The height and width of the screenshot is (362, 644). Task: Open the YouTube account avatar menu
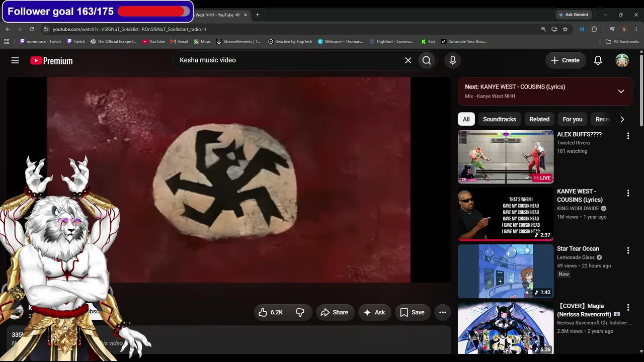point(622,60)
